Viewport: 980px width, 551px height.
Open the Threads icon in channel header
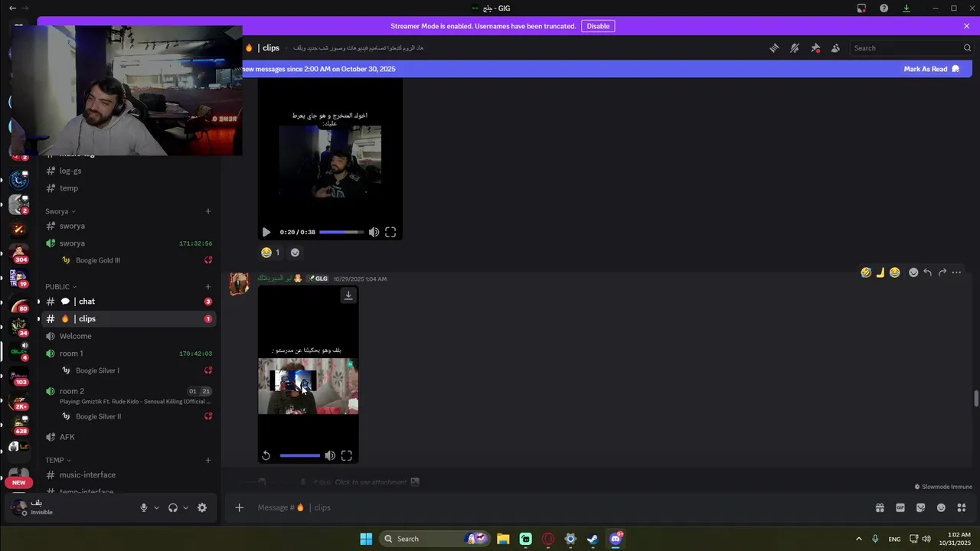tap(774, 47)
